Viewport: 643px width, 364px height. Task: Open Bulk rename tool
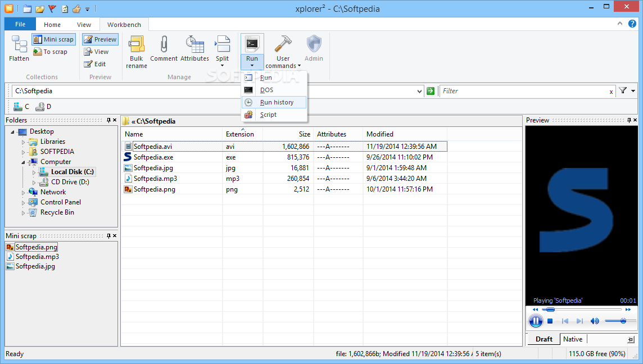(x=137, y=52)
